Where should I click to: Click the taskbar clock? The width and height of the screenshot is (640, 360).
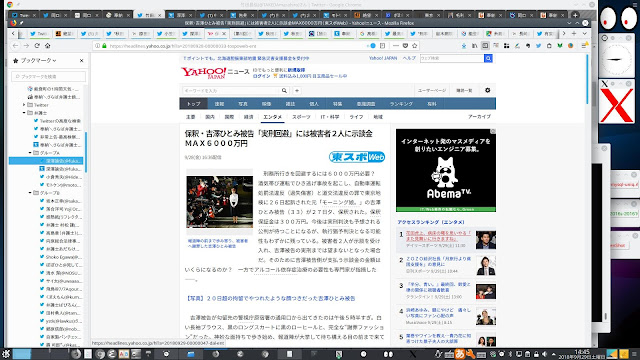click(582, 354)
